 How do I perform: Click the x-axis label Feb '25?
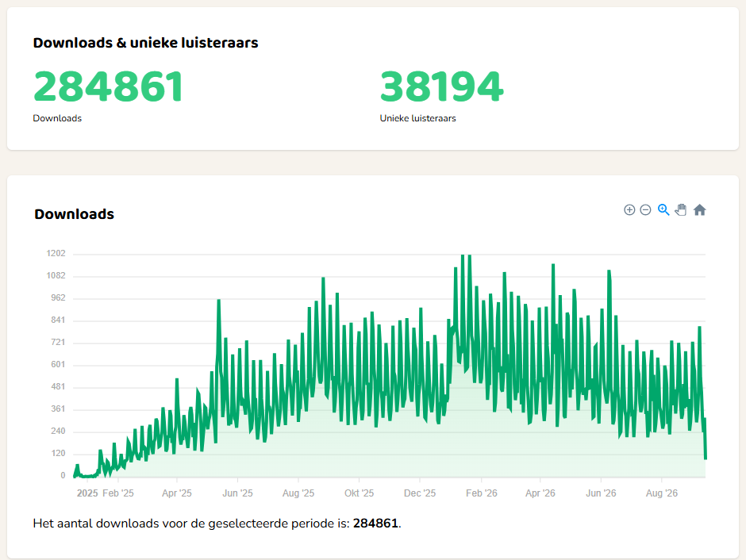click(x=118, y=493)
